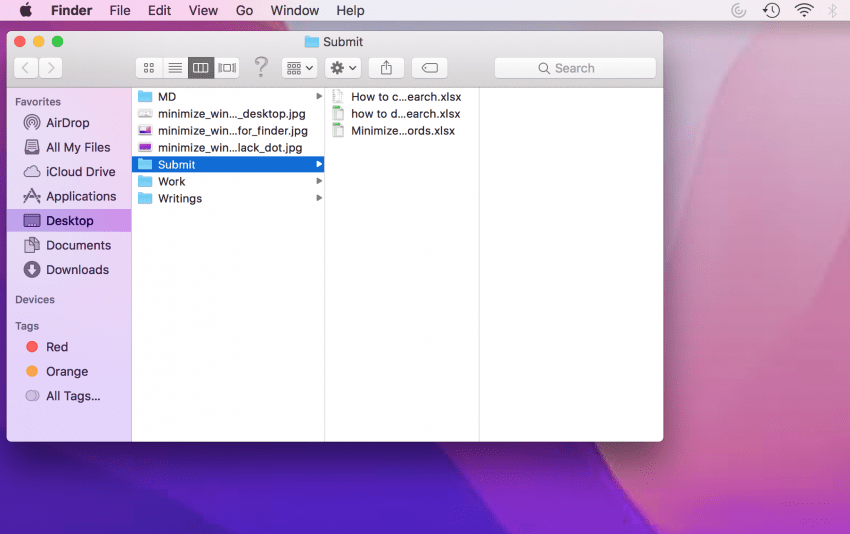Open the View menu
Viewport: 850px width, 534px height.
coord(203,10)
